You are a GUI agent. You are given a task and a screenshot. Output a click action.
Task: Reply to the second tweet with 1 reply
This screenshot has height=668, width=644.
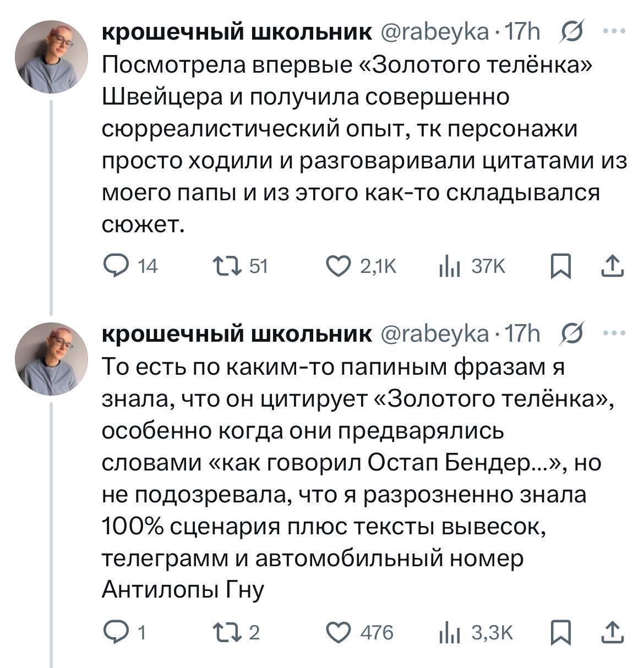(115, 633)
